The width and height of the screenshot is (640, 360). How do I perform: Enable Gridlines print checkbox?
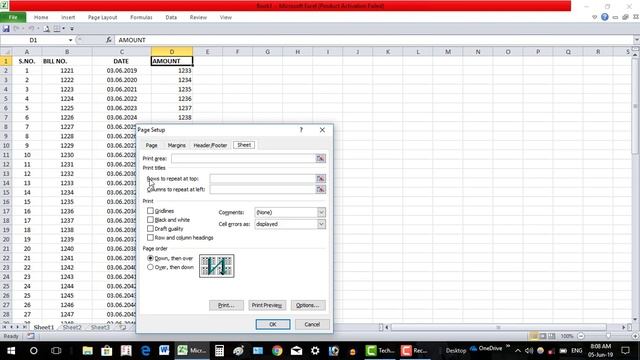click(150, 211)
